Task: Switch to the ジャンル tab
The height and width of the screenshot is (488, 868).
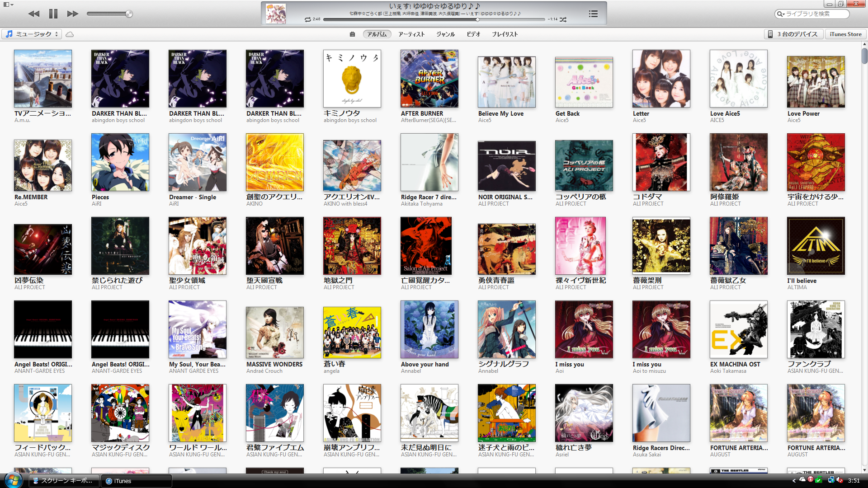Action: pos(445,34)
